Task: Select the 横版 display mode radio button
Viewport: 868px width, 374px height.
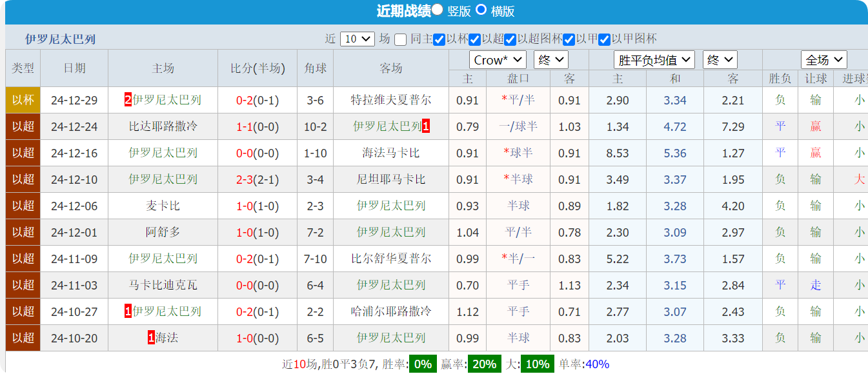Action: [x=480, y=10]
